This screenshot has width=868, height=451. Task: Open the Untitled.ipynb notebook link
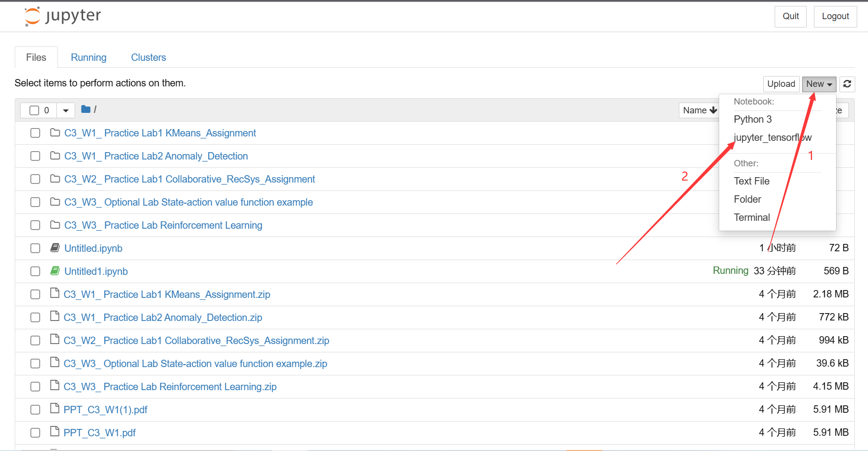click(93, 248)
